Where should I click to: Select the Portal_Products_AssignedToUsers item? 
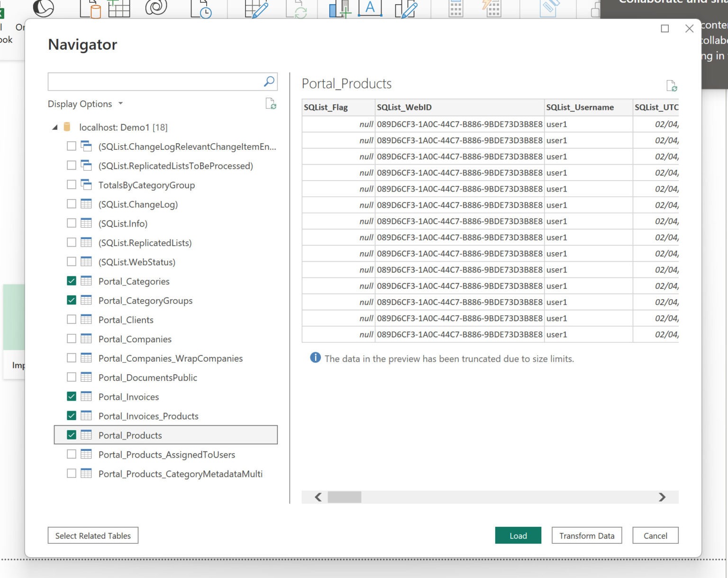pos(166,454)
